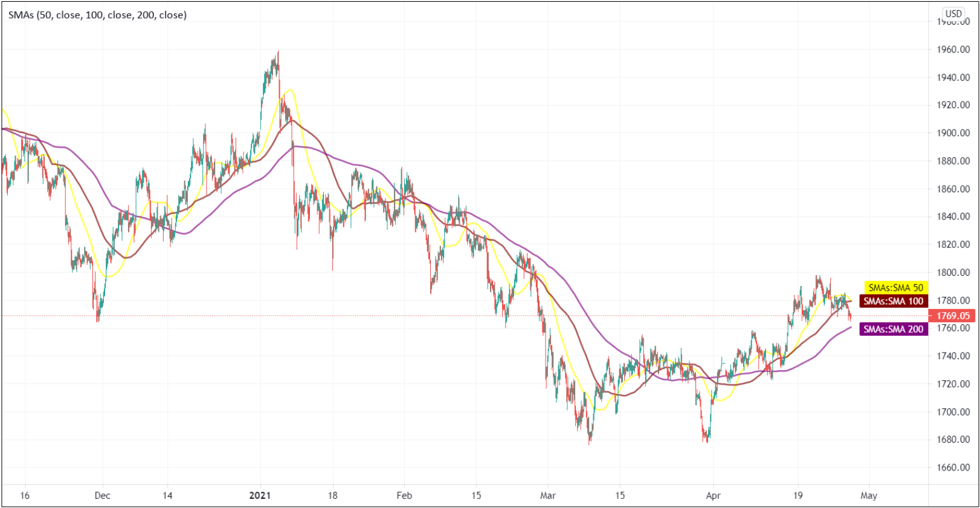The height and width of the screenshot is (508, 980).
Task: Click the Feb label on time axis
Action: tap(404, 495)
